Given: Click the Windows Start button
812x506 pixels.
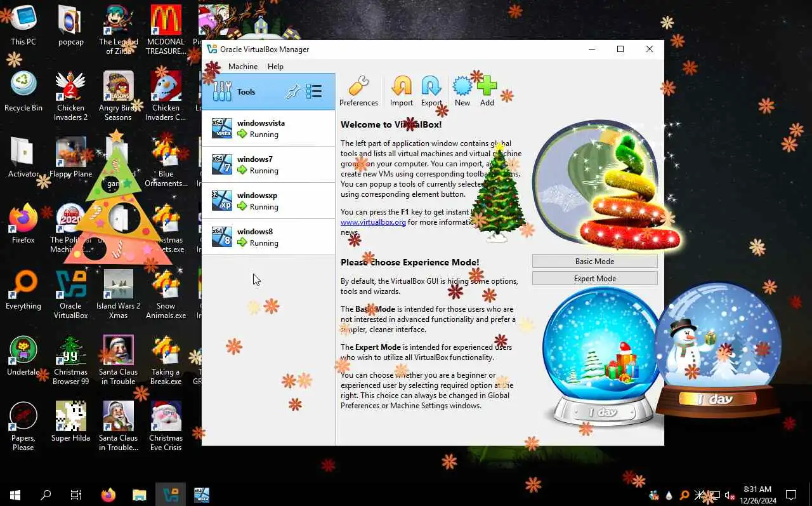Looking at the screenshot, I should coord(15,495).
